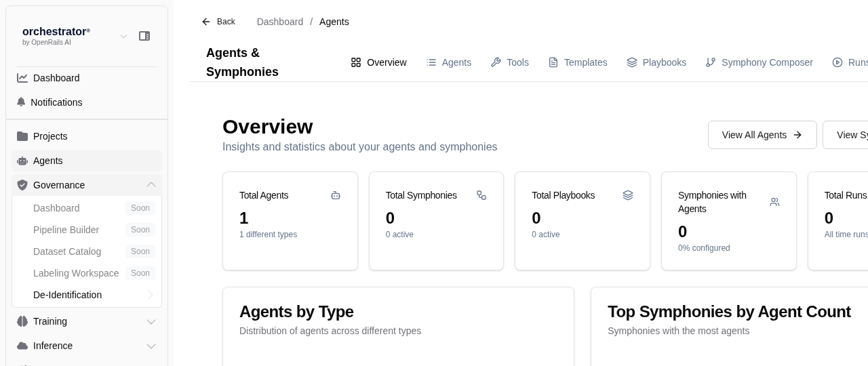This screenshot has width=868, height=366.
Task: Switch to the Templates tab
Action: click(x=578, y=62)
